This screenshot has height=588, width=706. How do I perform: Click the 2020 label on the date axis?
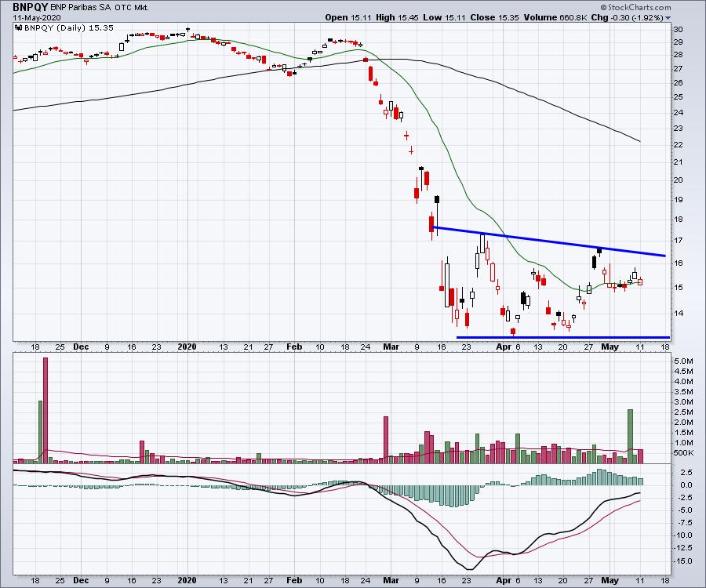point(186,345)
